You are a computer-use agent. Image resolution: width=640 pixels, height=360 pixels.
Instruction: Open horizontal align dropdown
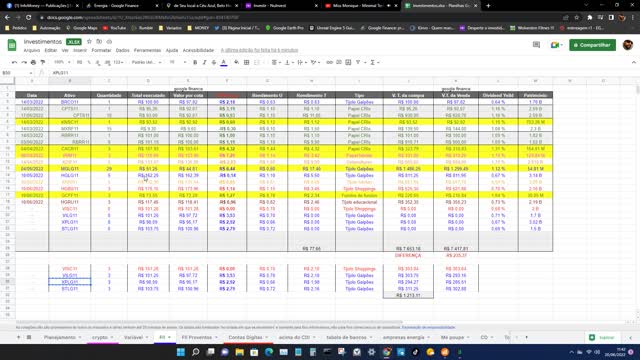(276, 62)
